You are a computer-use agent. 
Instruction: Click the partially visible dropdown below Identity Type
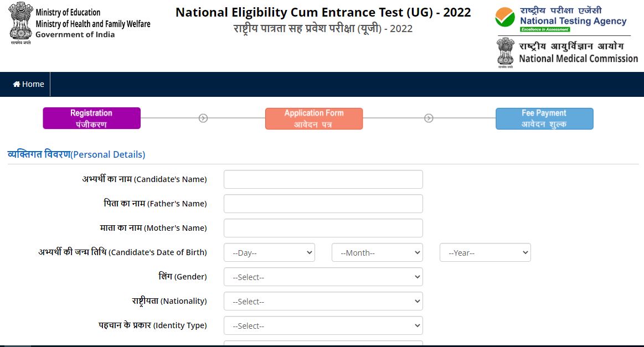pyautogui.click(x=323, y=345)
